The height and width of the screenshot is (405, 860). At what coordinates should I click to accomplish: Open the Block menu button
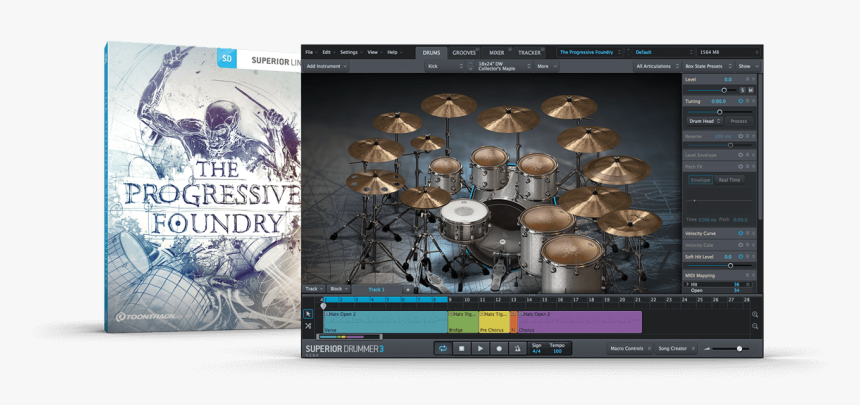point(338,289)
